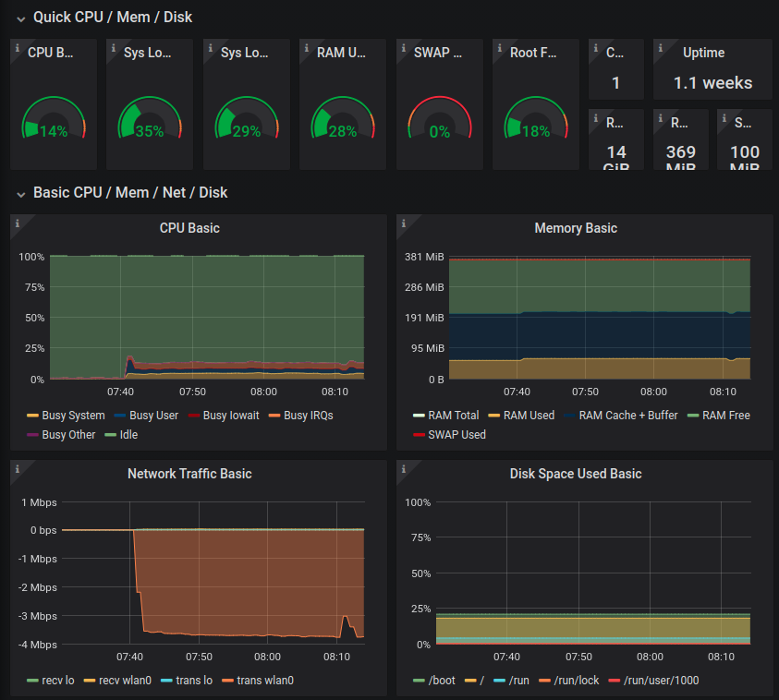
Task: Click the 1.1 weeks uptime value
Action: click(x=712, y=83)
